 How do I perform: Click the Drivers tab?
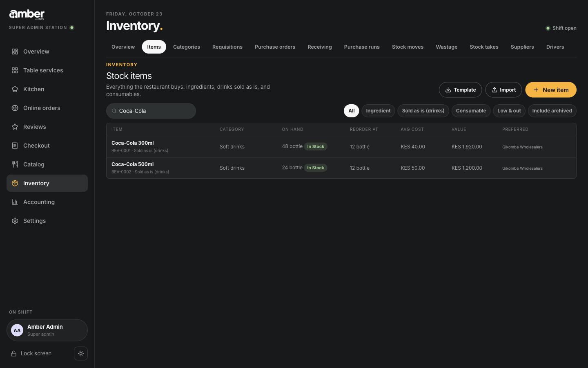(555, 47)
